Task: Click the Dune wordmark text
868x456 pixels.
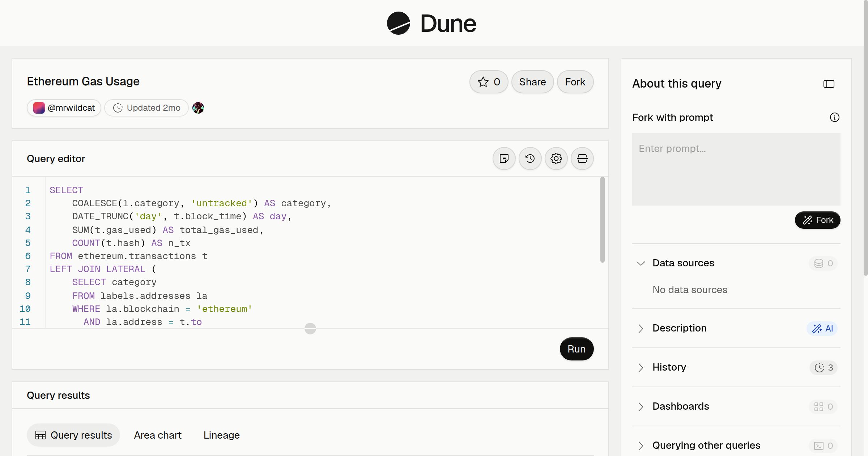Action: (x=448, y=24)
